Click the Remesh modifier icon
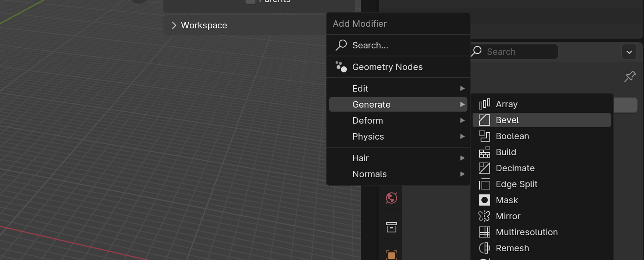The height and width of the screenshot is (260, 644). pyautogui.click(x=484, y=248)
